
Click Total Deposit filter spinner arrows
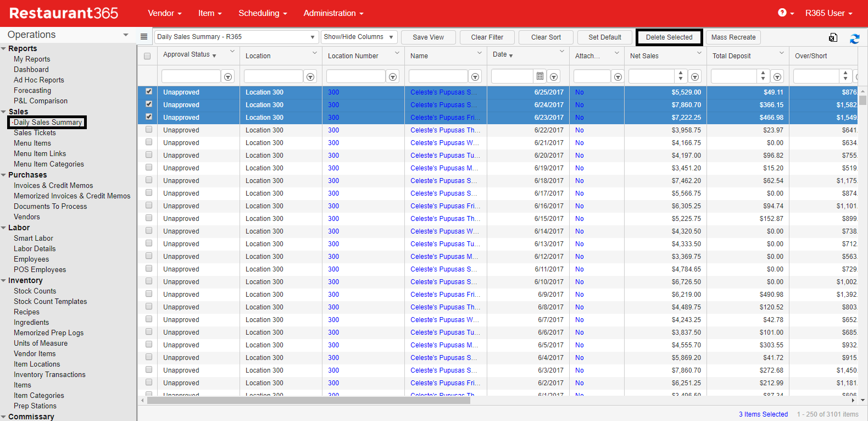point(763,76)
